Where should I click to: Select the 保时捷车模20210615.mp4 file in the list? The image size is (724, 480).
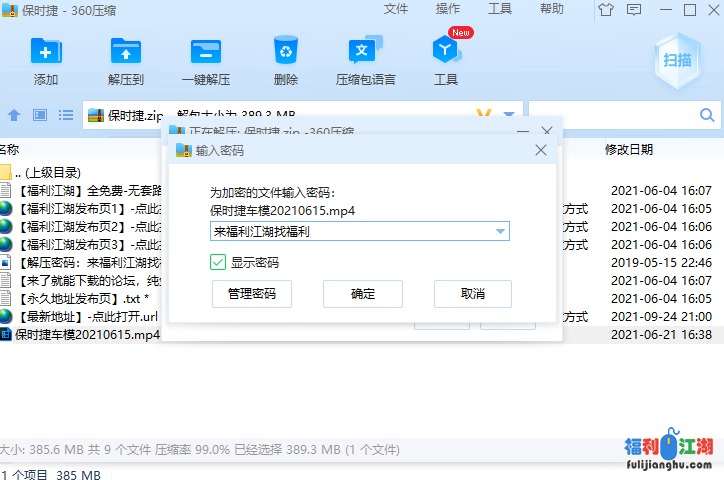86,334
